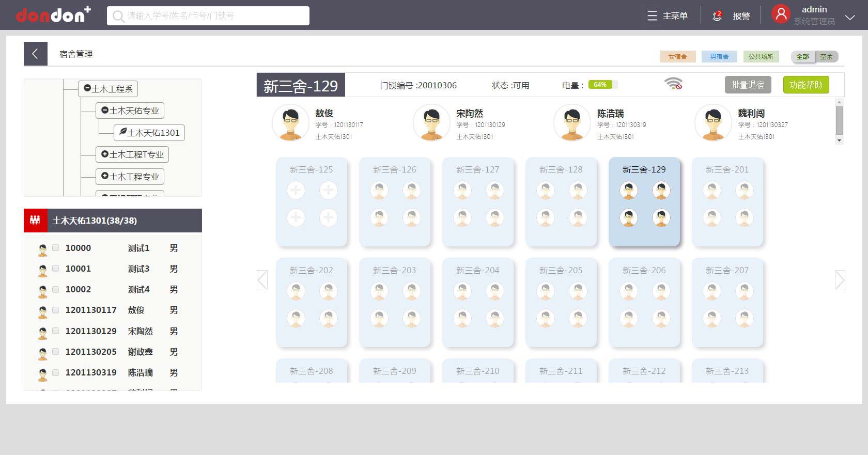The width and height of the screenshot is (868, 455).
Task: Click the 功能帮助 button
Action: click(805, 85)
